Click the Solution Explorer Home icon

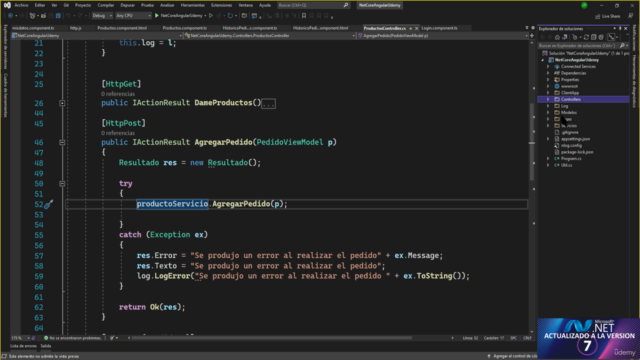point(557,37)
